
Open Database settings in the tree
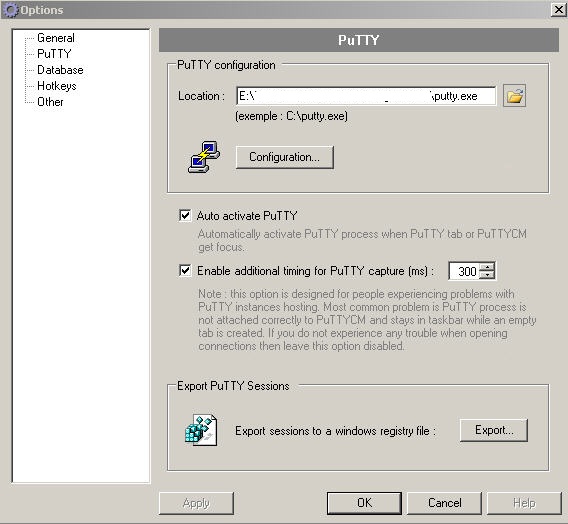(x=60, y=70)
